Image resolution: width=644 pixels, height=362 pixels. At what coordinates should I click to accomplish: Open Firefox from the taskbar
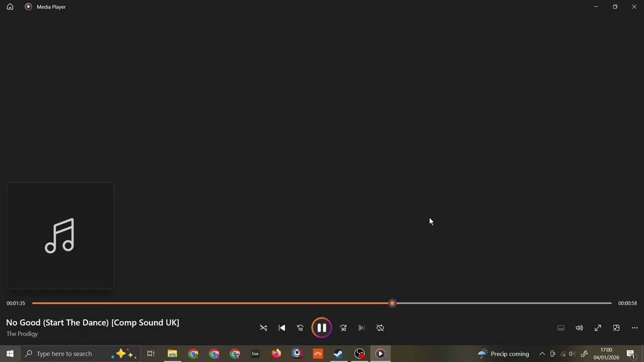[276, 353]
